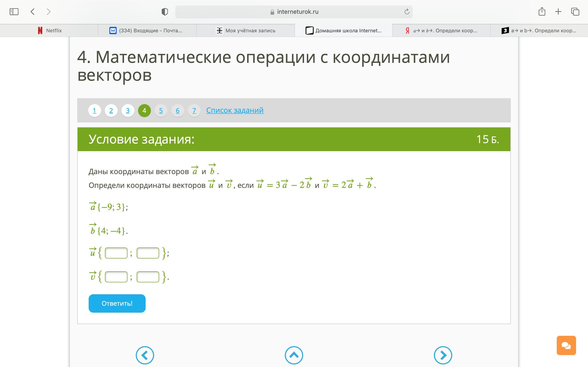The image size is (588, 367).
Task: Open Моя учётная запись tab
Action: (245, 31)
